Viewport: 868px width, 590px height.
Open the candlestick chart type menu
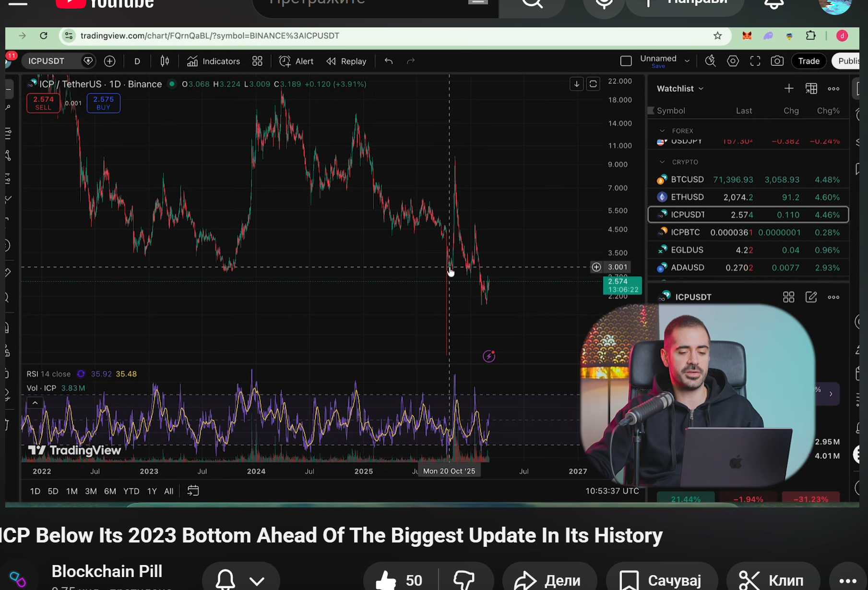(165, 61)
